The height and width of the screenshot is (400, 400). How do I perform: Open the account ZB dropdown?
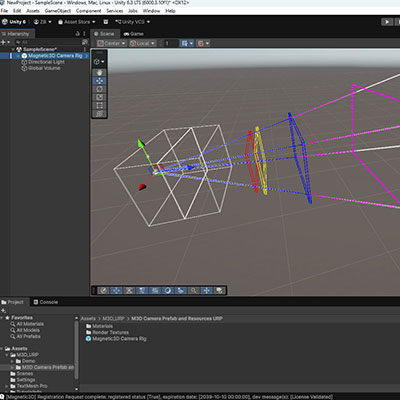click(42, 22)
